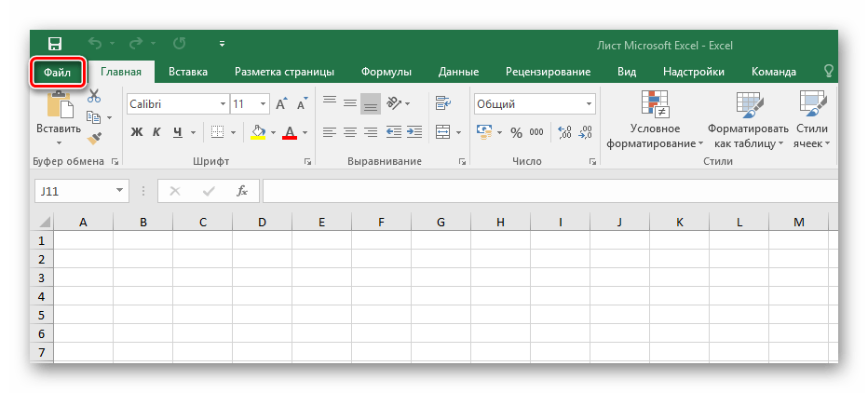Click the Cut scissors icon
The height and width of the screenshot is (393, 868).
click(x=94, y=95)
